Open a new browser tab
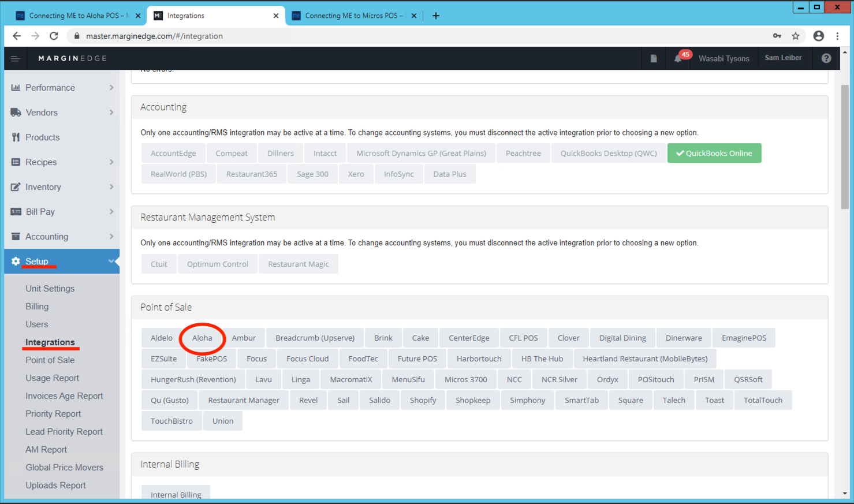Screen dimensions: 854x504 coord(436,16)
